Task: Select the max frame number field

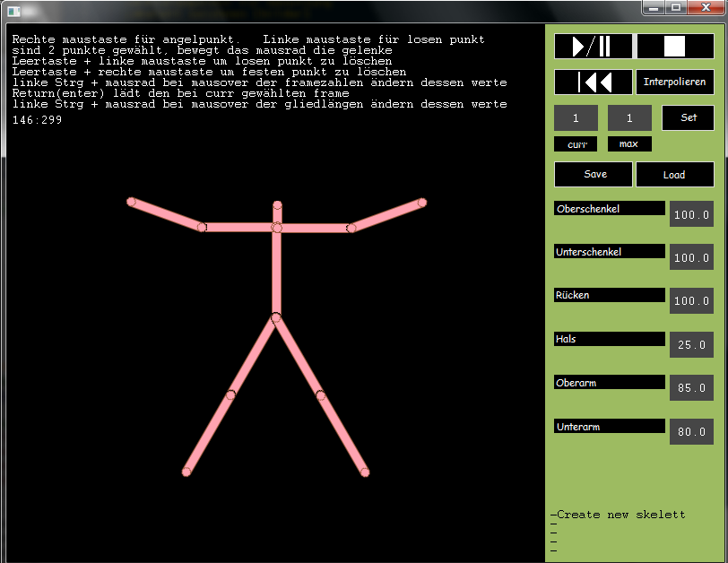Action: pos(629,118)
